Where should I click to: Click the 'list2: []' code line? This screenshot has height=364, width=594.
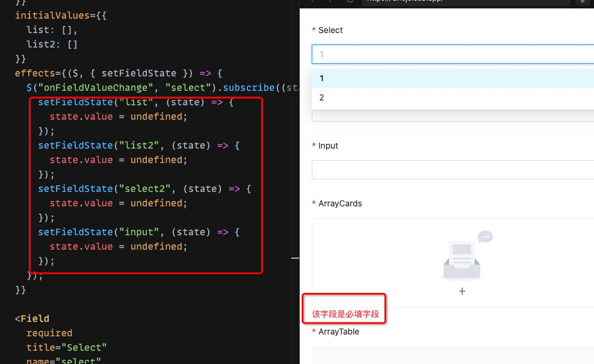pyautogui.click(x=52, y=45)
